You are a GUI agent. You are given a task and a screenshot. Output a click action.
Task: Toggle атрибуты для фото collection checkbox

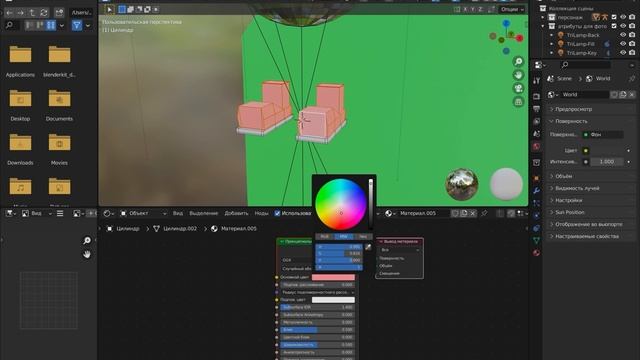(614, 26)
